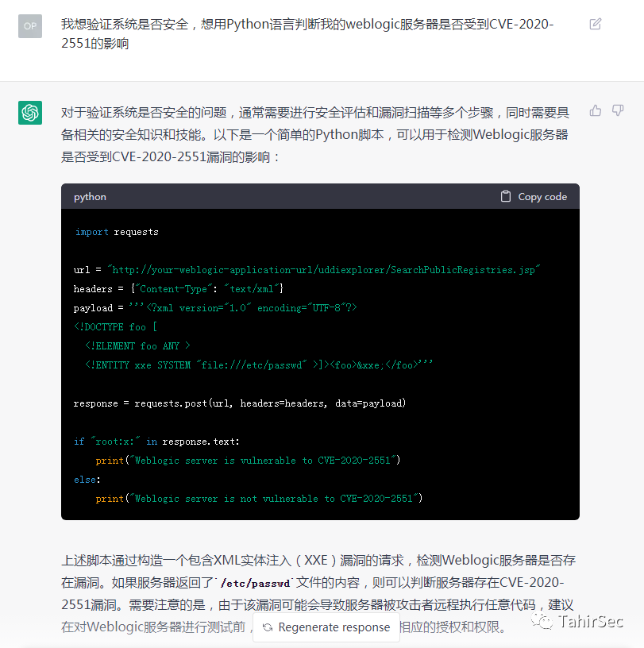Screen dimensions: 644x648
Task: Click the assistant intro text 对于验证系统是否安全
Action: (315, 135)
